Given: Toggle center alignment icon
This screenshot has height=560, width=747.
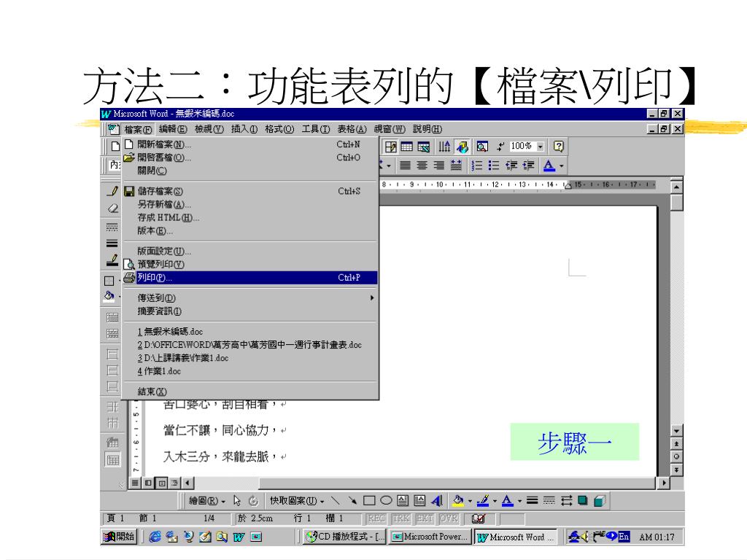Looking at the screenshot, I should coord(422,166).
